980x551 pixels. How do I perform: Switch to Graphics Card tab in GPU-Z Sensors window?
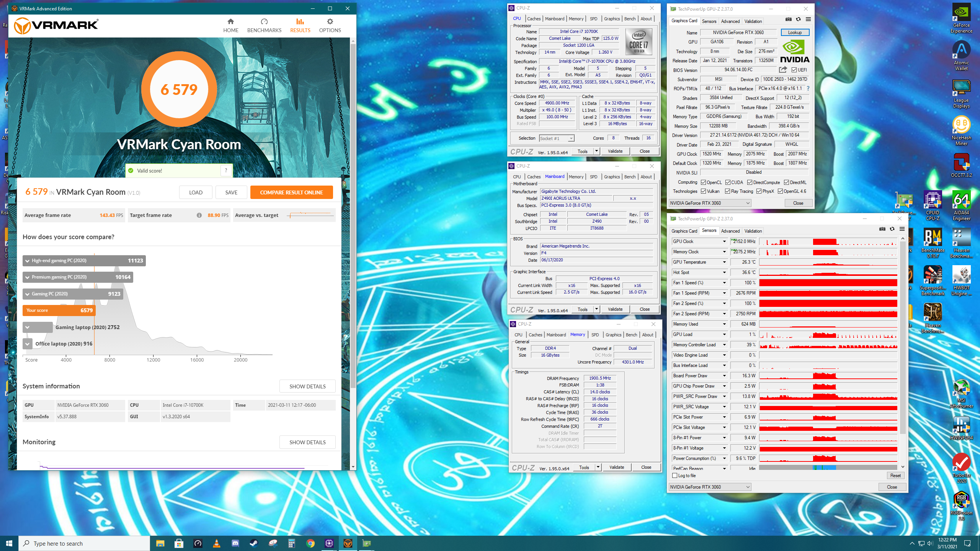coord(684,231)
